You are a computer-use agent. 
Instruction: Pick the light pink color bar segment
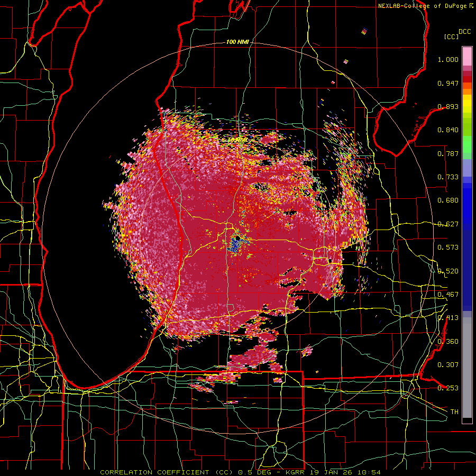(467, 56)
